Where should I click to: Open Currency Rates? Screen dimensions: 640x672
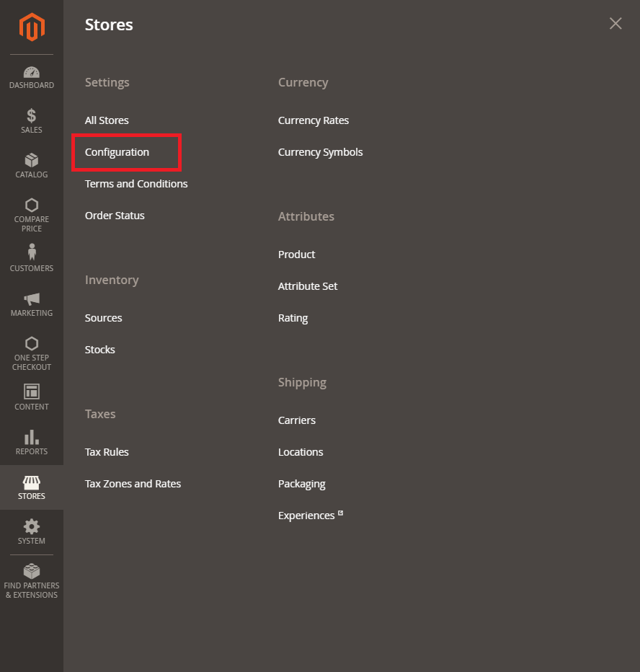pyautogui.click(x=314, y=120)
